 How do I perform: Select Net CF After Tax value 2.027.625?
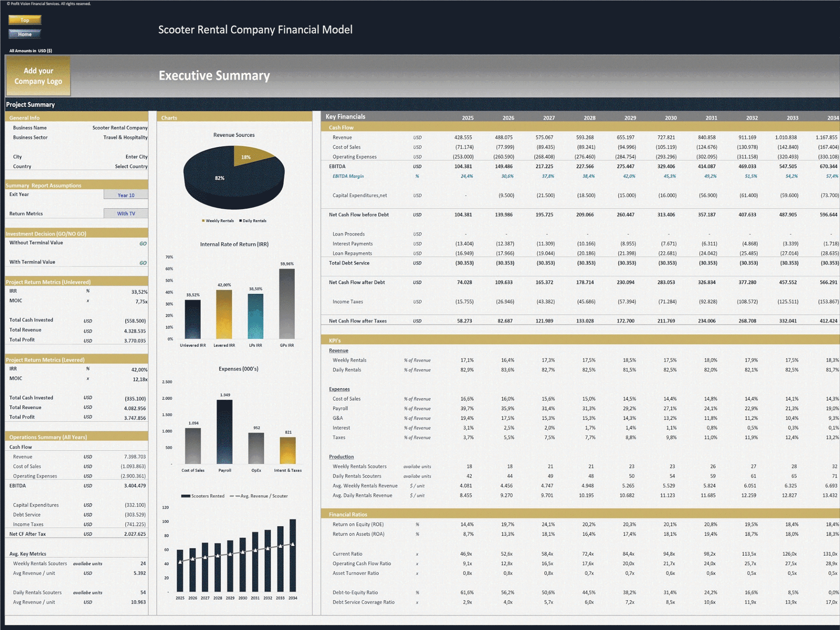tap(135, 534)
